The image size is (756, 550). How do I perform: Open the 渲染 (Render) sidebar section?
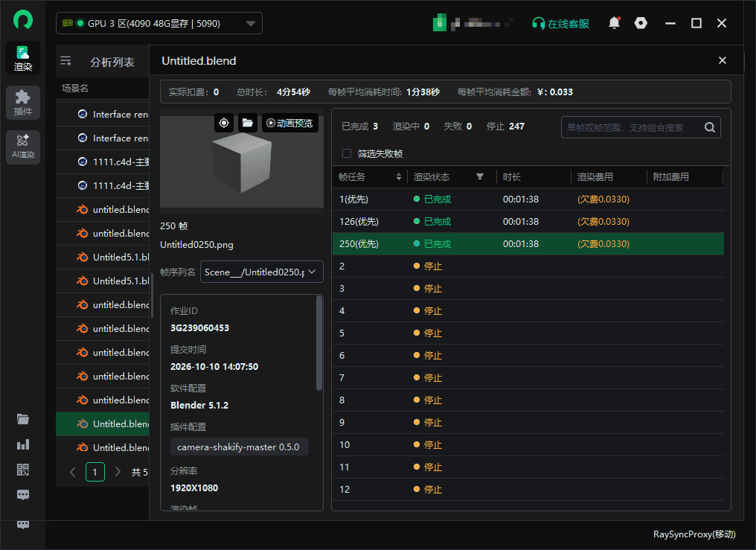point(23,58)
